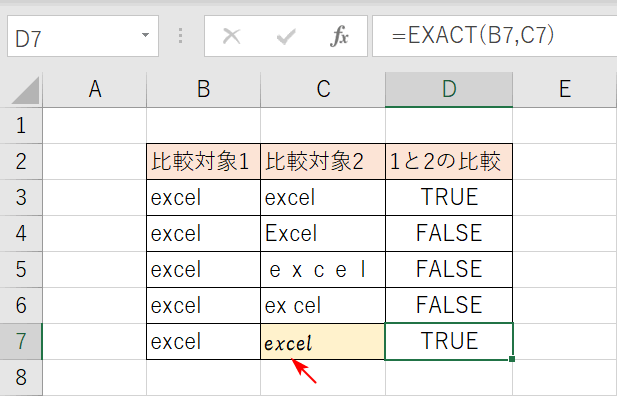Click cell C3 containing excel

click(323, 198)
